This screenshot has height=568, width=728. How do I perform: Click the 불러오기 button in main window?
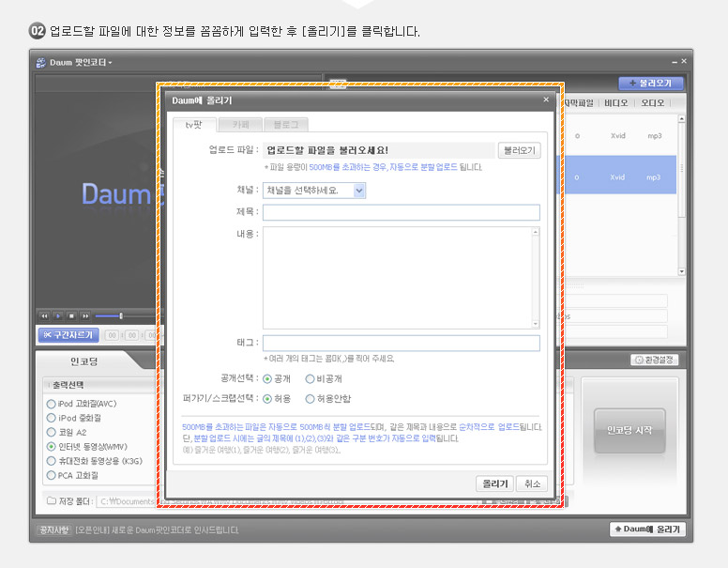(651, 84)
